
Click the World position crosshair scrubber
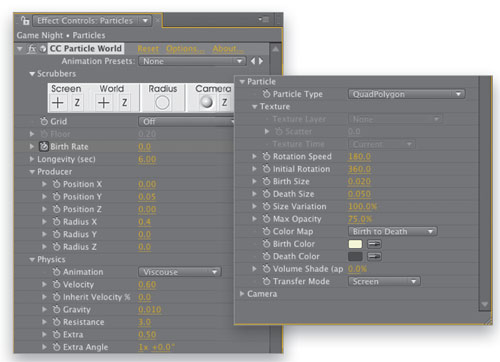104,103
